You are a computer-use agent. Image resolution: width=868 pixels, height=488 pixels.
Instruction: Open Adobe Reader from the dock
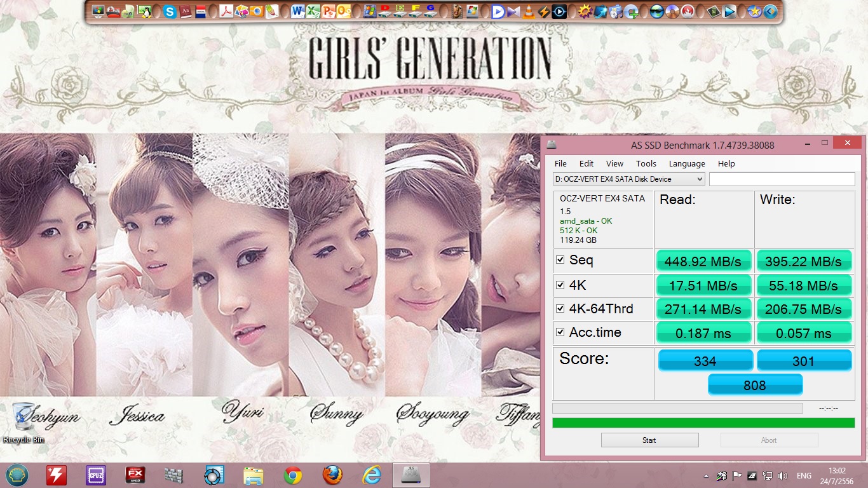[226, 11]
